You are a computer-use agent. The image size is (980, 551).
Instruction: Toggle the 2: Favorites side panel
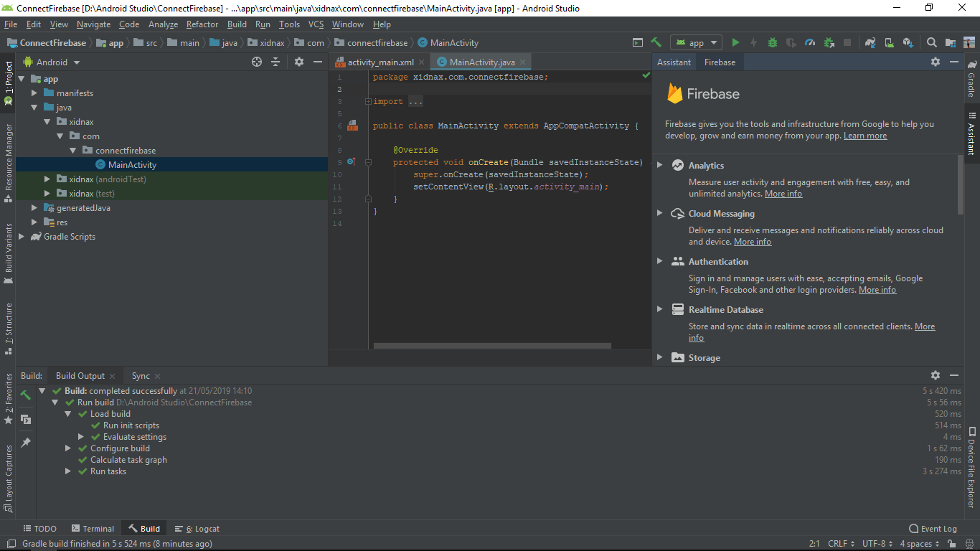pos(9,399)
